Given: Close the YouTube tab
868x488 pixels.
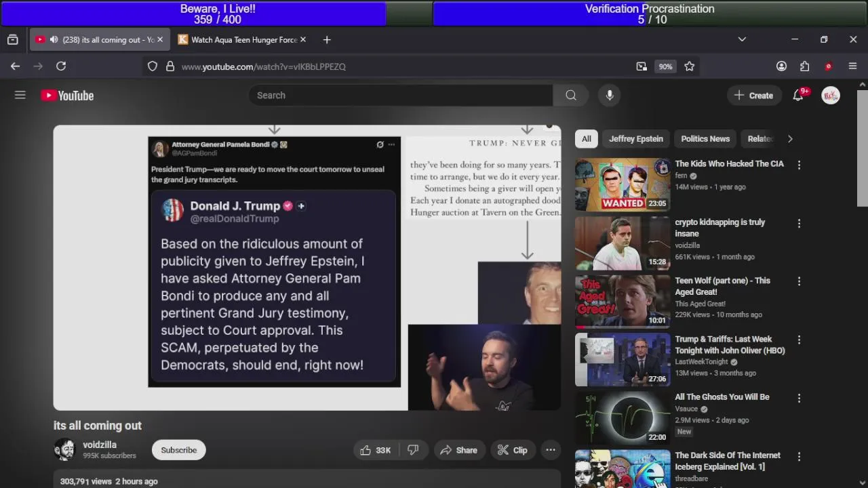Looking at the screenshot, I should click(x=160, y=40).
